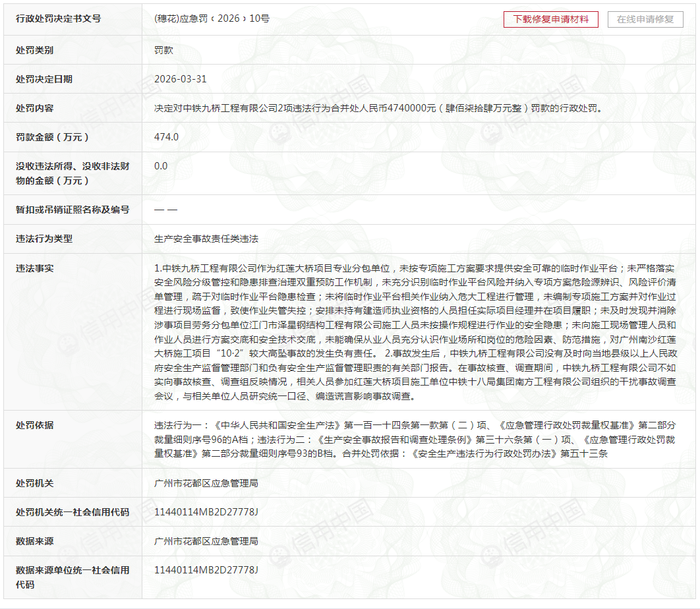
Task: Select the decision number (穗花)应急罚〔2026〕10号
Action: click(x=212, y=18)
